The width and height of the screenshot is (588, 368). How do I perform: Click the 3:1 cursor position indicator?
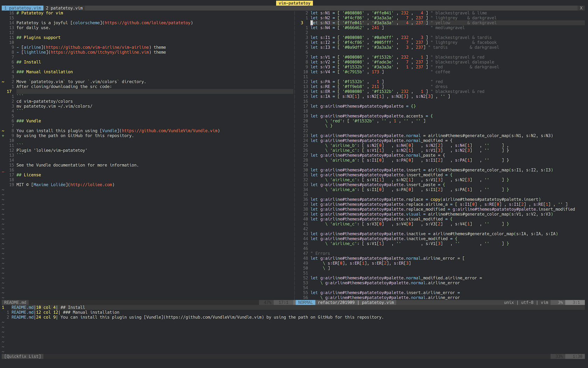click(x=576, y=302)
